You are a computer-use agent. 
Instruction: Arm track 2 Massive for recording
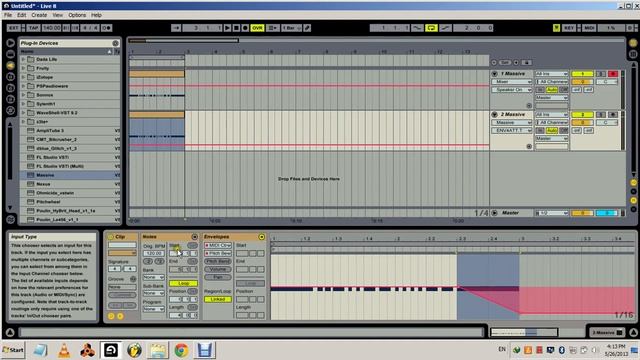click(613, 115)
